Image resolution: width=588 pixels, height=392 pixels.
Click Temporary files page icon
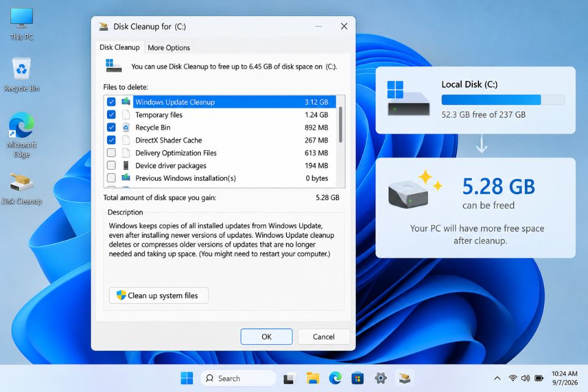(126, 115)
